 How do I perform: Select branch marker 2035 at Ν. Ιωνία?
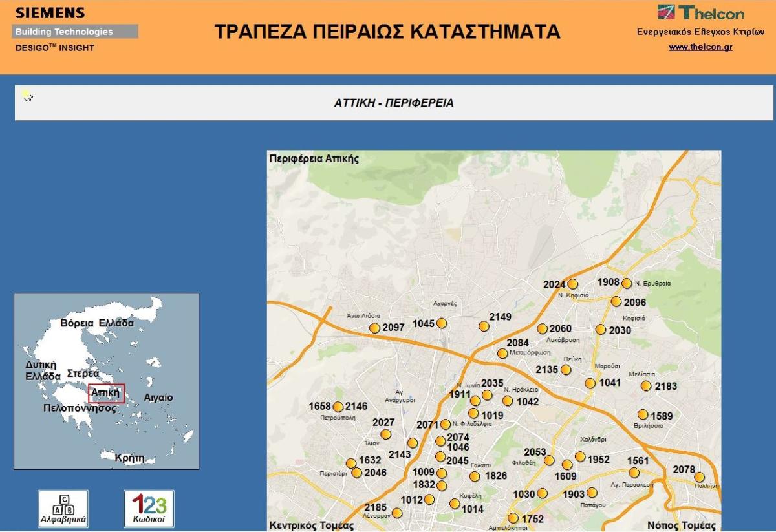click(487, 394)
